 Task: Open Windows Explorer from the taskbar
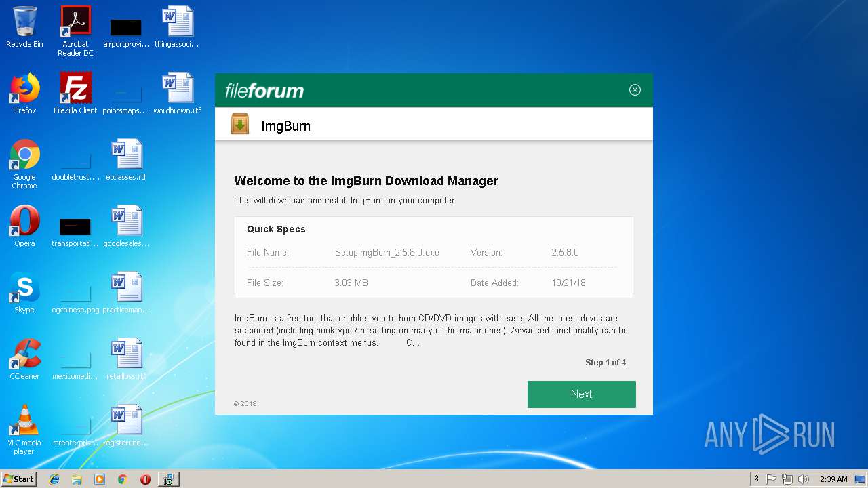click(77, 479)
